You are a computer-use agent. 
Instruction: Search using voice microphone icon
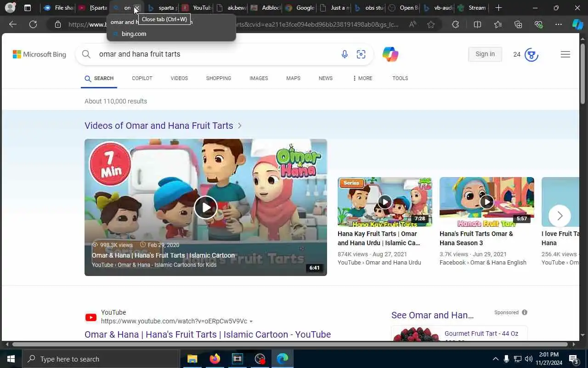coord(345,54)
